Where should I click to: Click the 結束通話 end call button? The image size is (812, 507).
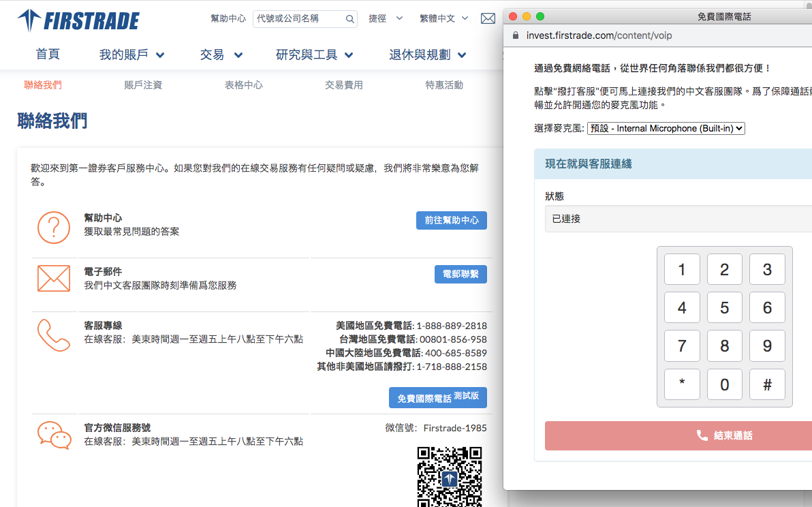tap(678, 435)
